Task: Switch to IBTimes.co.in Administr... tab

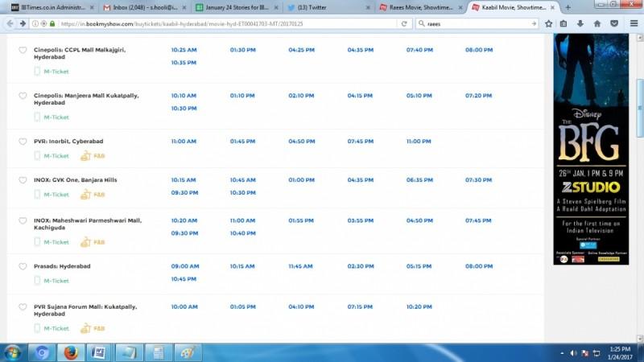Action: point(52,7)
